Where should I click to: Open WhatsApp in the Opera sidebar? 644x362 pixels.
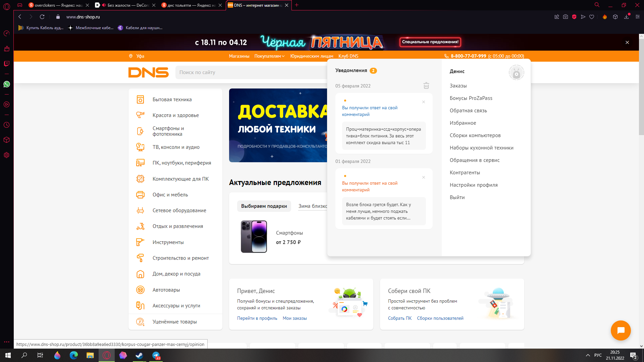[x=7, y=84]
